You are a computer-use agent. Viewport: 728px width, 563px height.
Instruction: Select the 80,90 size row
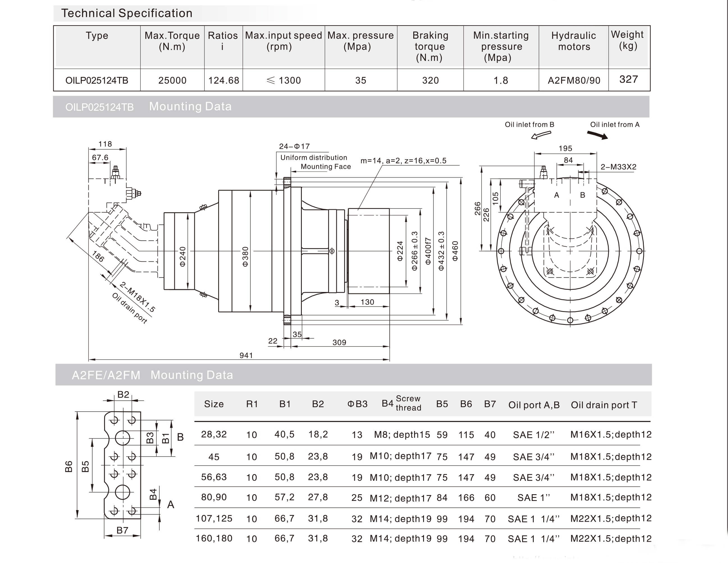pos(214,497)
